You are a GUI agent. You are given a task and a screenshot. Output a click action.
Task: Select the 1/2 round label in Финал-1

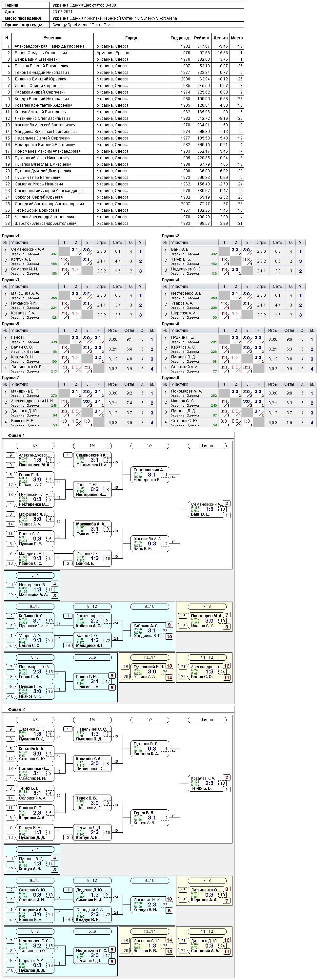pyautogui.click(x=150, y=445)
